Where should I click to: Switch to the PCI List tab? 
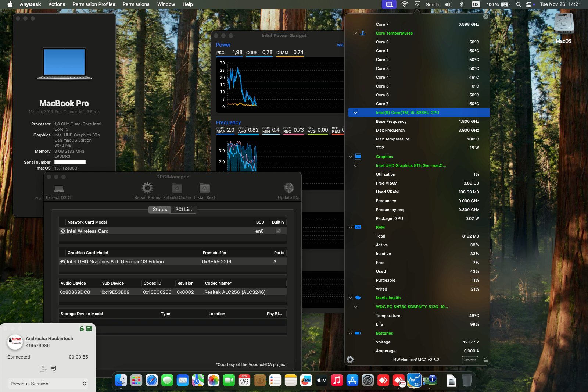point(184,209)
